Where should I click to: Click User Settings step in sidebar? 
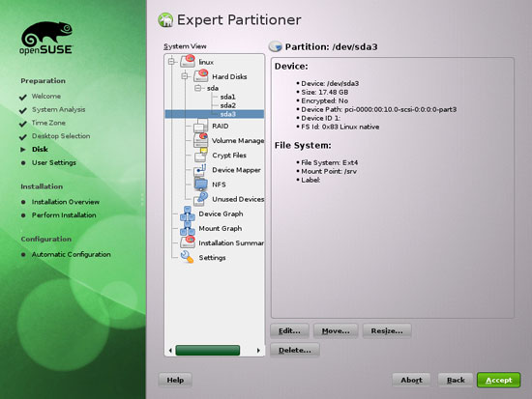54,162
